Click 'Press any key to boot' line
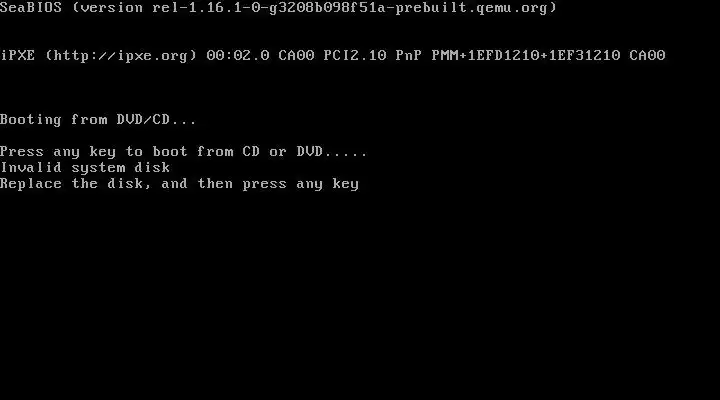The image size is (720, 400). pos(183,152)
